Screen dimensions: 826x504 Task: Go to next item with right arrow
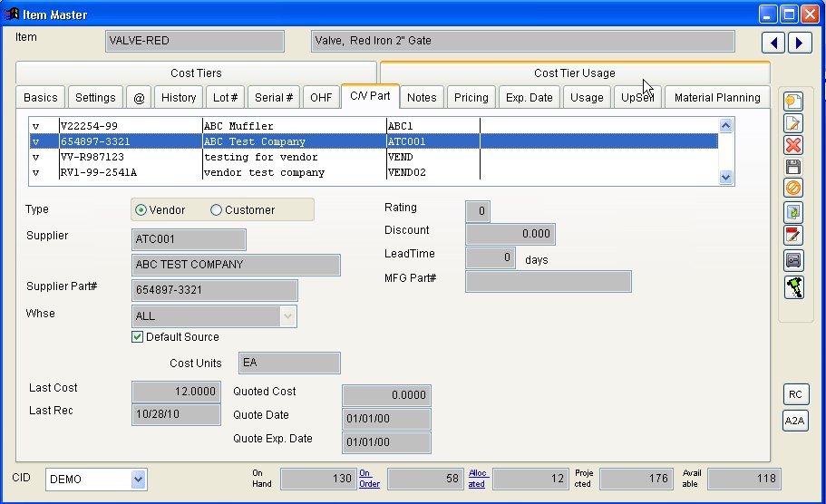799,43
